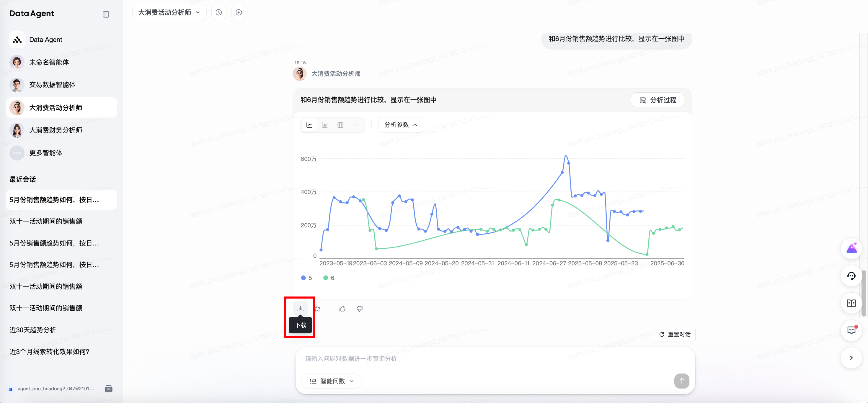Click the 重置对话 button

pos(675,334)
